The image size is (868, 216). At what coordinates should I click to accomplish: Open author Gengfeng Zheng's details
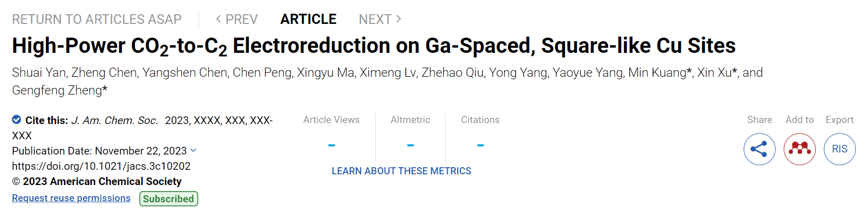click(x=57, y=90)
